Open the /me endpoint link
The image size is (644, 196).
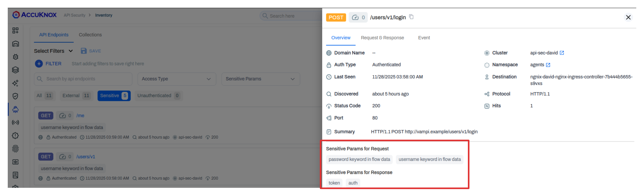tap(80, 116)
